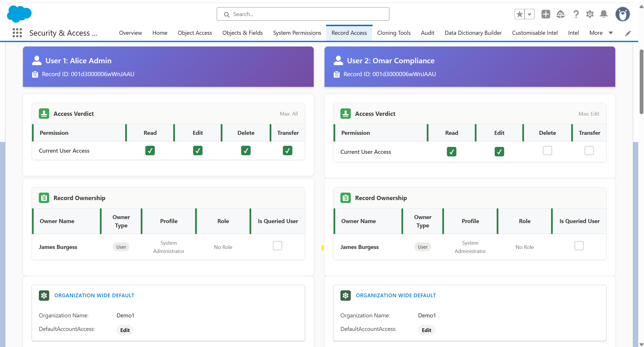Click the pencil icon to edit navigation
This screenshot has height=347, width=644.
pos(628,33)
